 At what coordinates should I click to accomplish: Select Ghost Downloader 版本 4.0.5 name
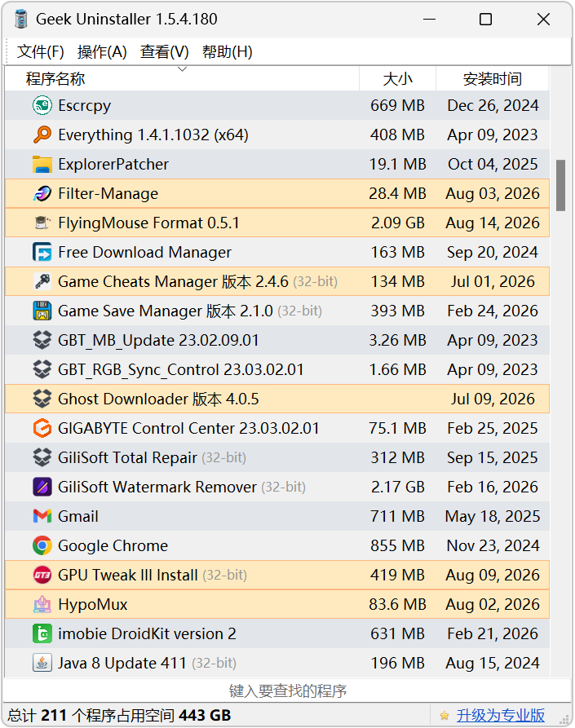(158, 399)
